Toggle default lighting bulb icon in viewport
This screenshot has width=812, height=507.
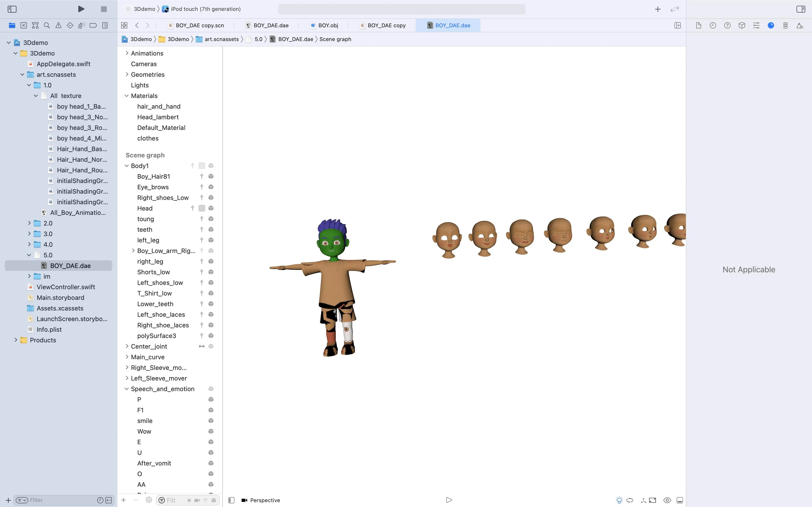coord(619,500)
